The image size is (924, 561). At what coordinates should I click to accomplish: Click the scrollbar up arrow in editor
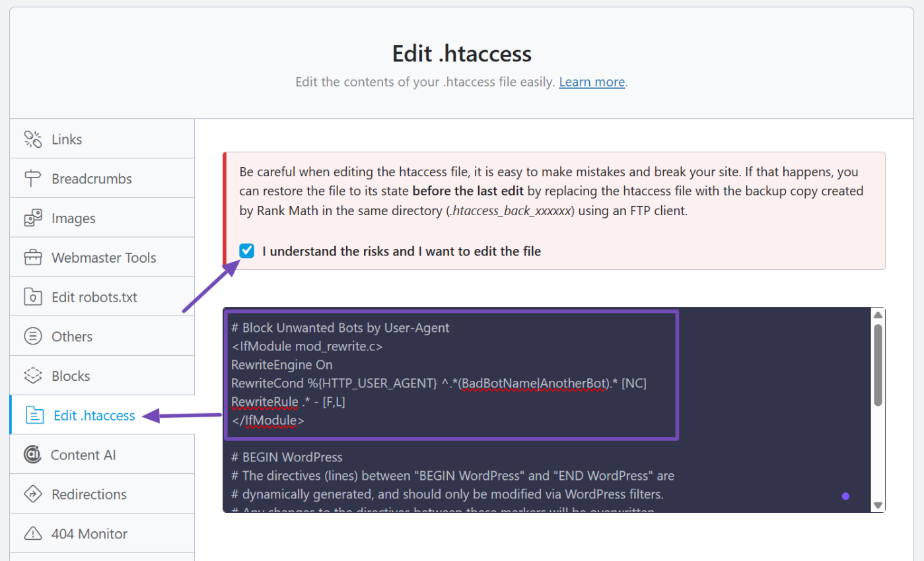878,314
